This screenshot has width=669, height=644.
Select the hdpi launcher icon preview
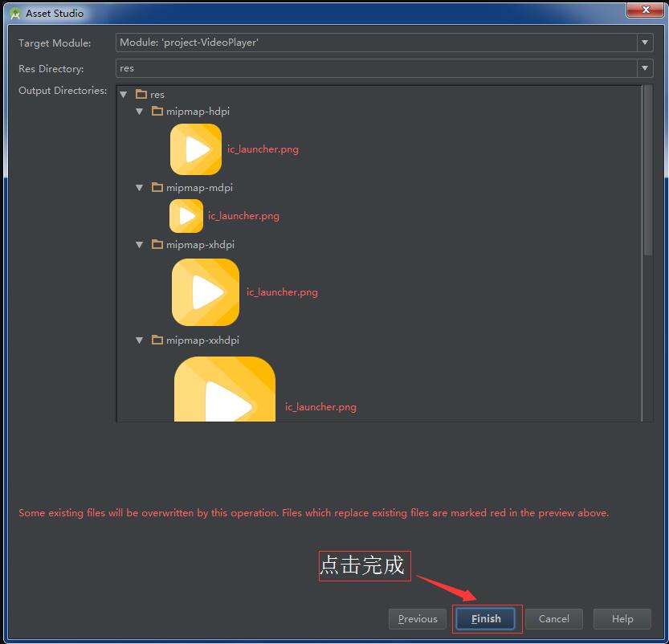click(196, 149)
